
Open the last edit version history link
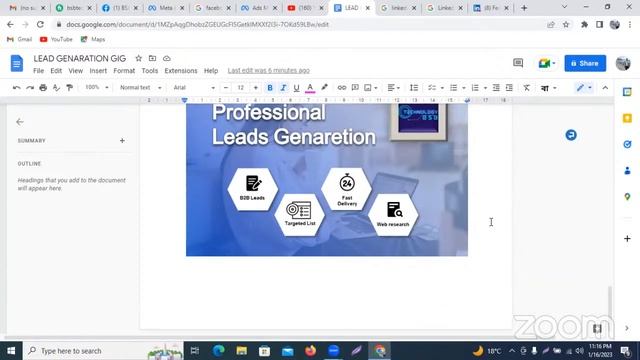(x=269, y=71)
